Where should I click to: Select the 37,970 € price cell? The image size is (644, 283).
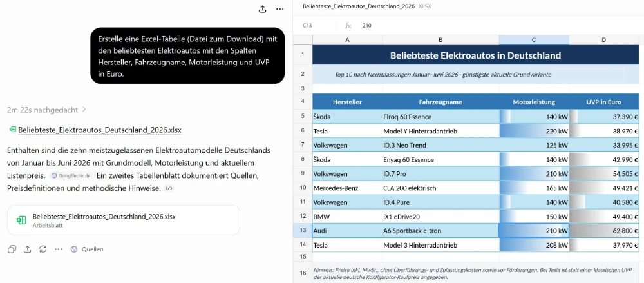604,245
